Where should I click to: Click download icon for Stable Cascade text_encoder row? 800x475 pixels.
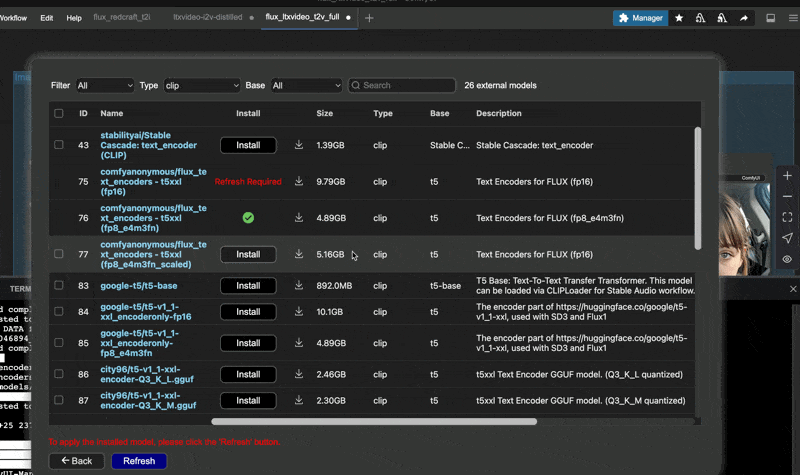[299, 145]
